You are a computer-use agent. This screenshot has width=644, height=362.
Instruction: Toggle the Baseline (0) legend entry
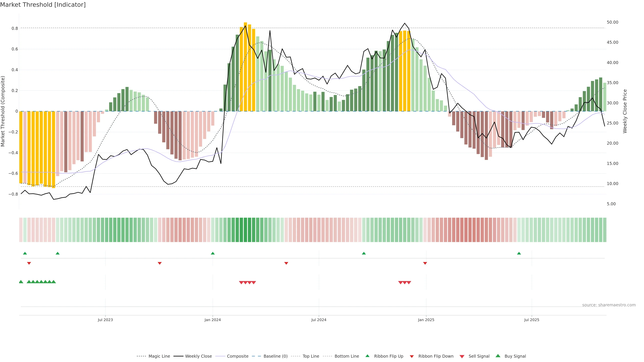click(x=275, y=356)
